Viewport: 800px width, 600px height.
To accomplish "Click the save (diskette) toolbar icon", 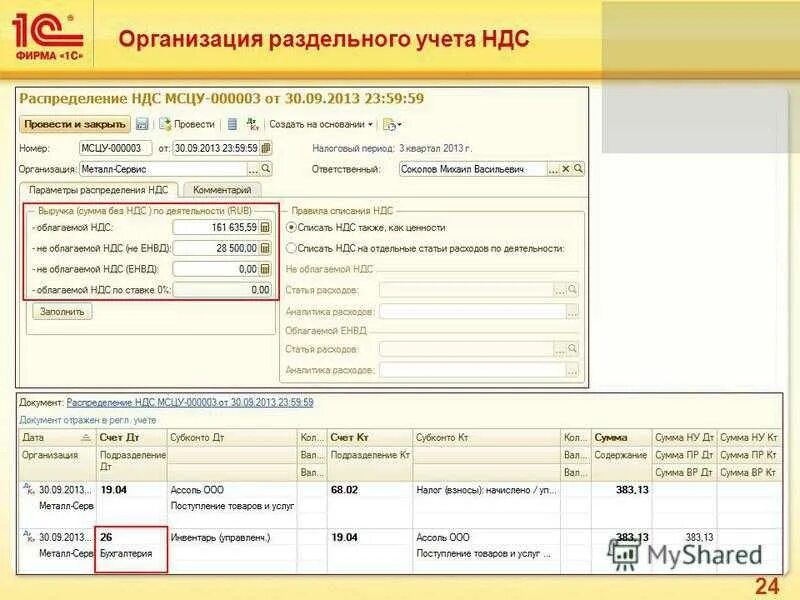I will (x=142, y=124).
